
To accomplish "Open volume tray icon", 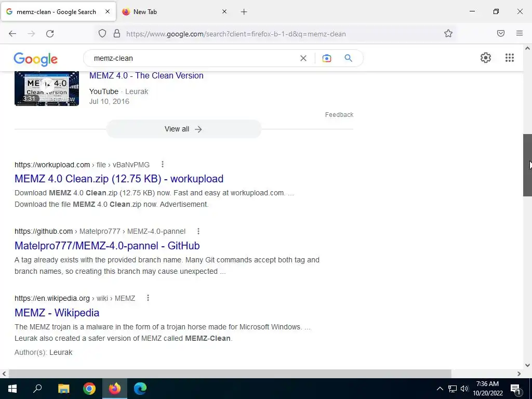I will (x=464, y=389).
